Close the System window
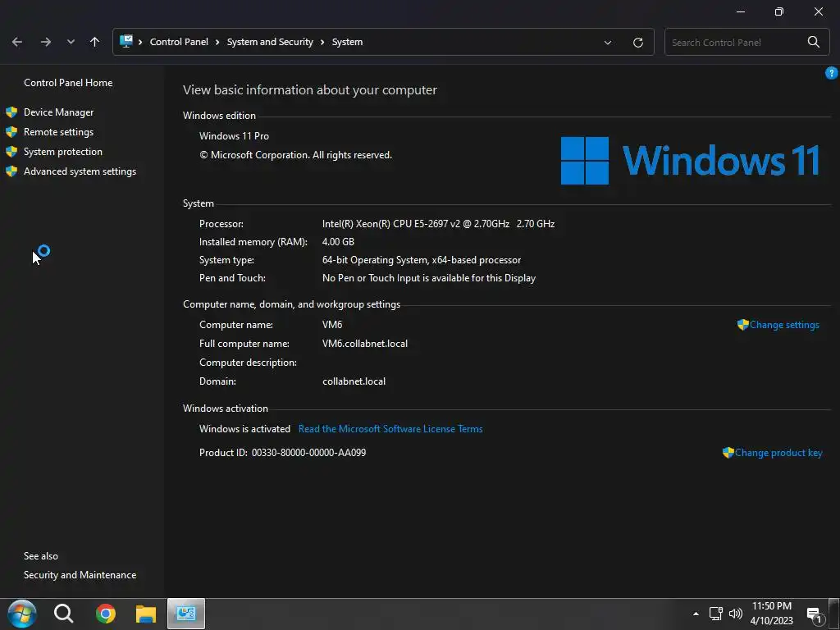This screenshot has width=840, height=630. point(818,11)
